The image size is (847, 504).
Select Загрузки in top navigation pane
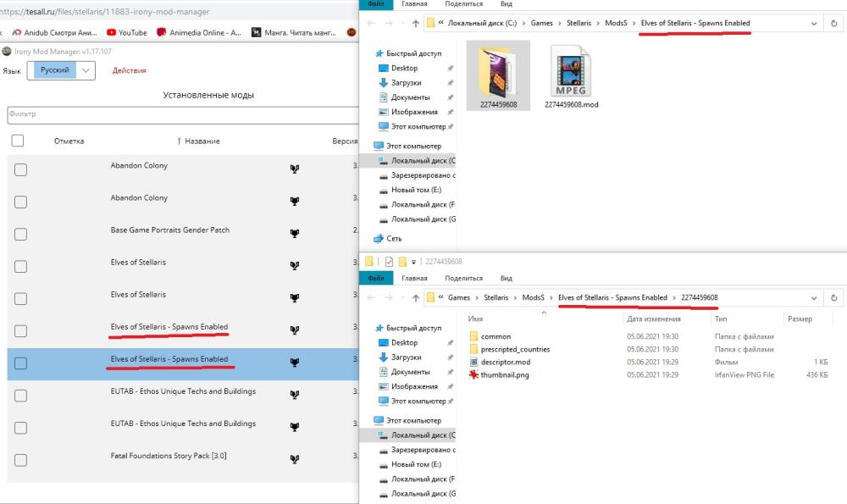tap(407, 83)
